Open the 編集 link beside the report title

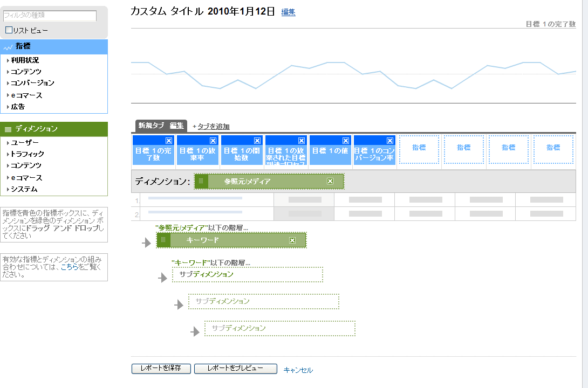click(x=288, y=12)
